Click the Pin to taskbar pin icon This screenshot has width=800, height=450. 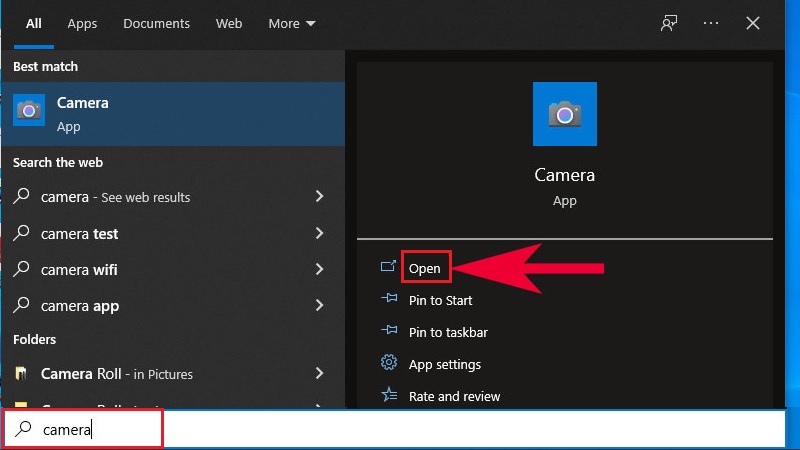pyautogui.click(x=389, y=330)
